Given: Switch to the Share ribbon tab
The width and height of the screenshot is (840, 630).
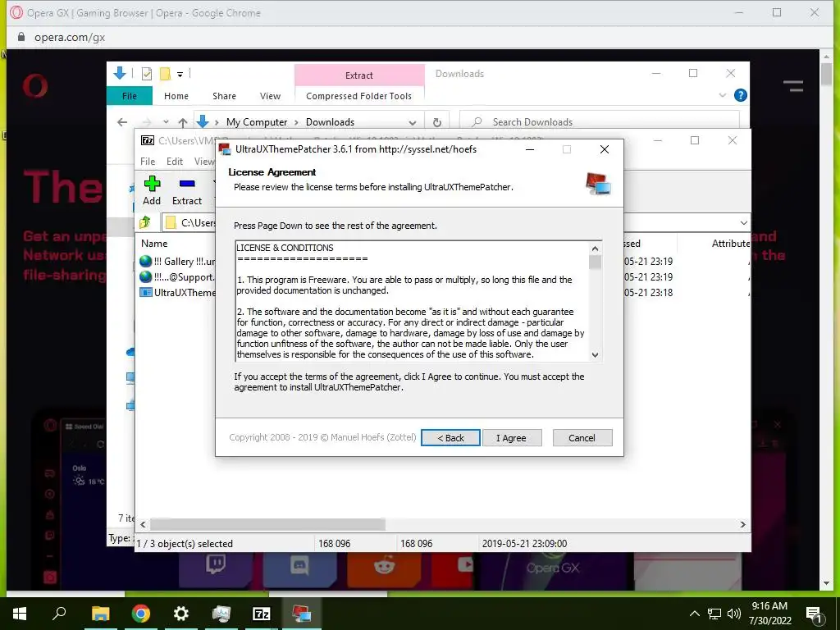Looking at the screenshot, I should pyautogui.click(x=224, y=96).
